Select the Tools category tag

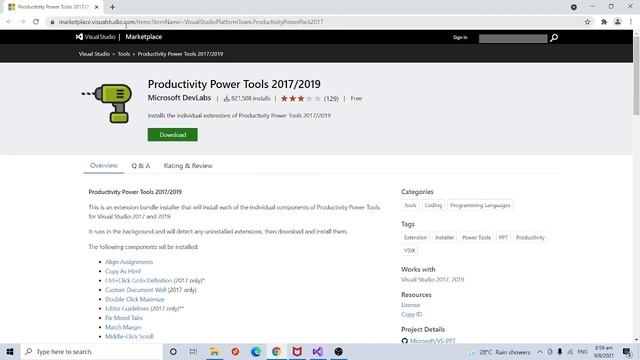click(410, 205)
